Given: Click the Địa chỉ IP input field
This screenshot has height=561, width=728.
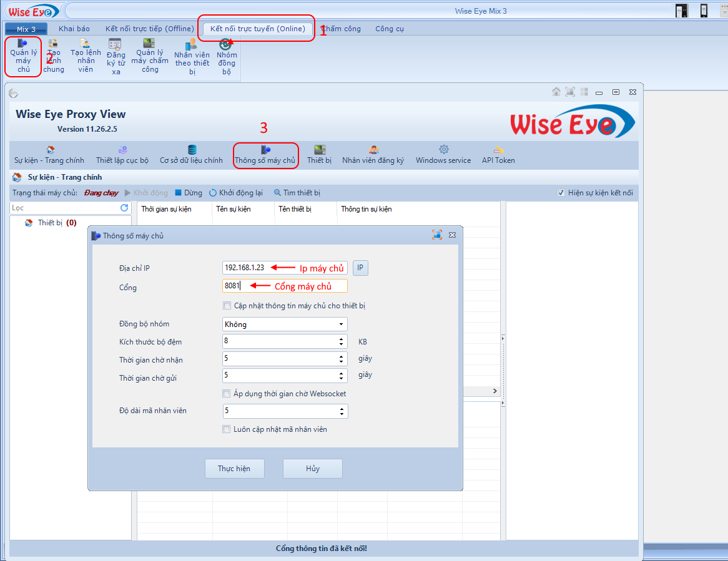Looking at the screenshot, I should [285, 268].
